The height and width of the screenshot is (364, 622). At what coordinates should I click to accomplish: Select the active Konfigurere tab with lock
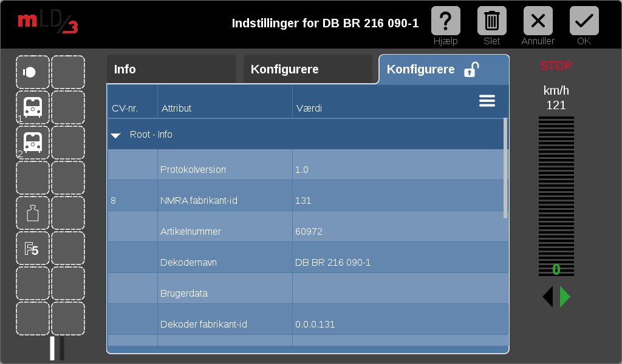pos(444,69)
